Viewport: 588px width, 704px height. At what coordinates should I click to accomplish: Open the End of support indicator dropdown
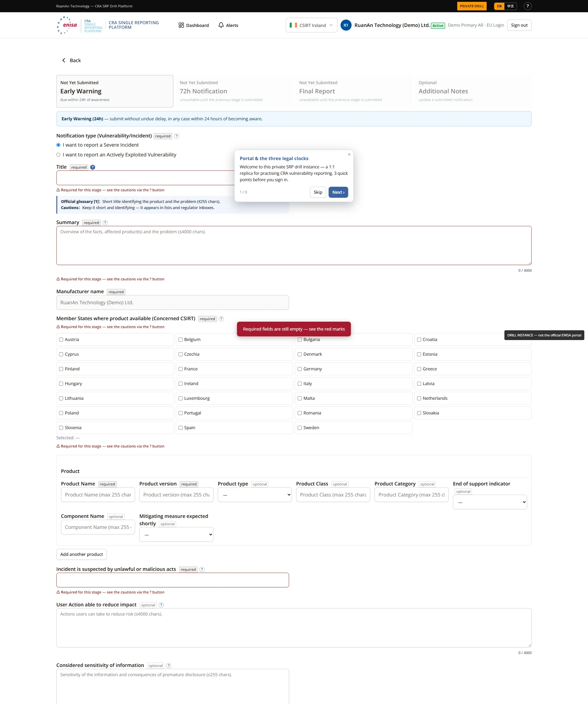(x=490, y=502)
